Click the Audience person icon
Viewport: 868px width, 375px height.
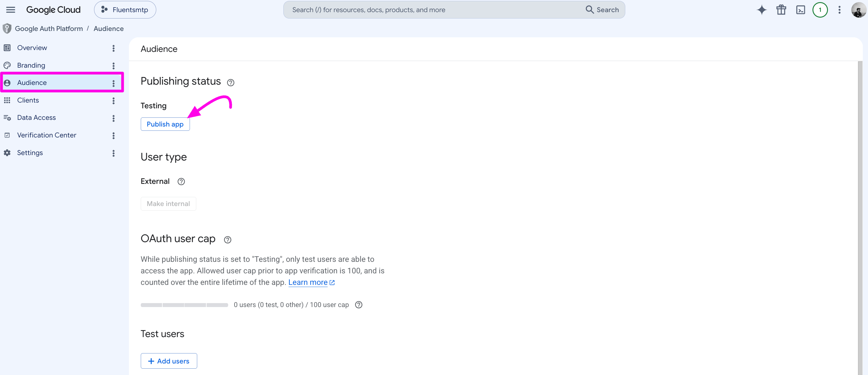tap(7, 83)
